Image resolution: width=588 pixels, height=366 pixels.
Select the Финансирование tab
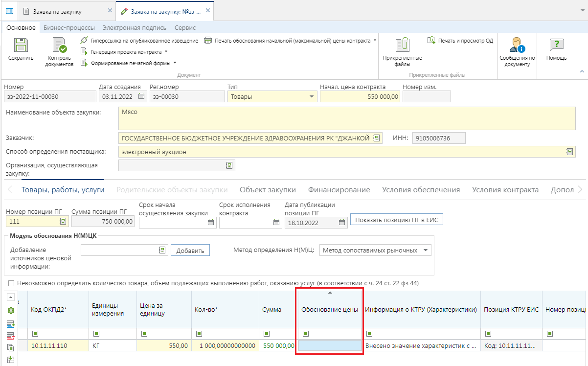pos(339,190)
